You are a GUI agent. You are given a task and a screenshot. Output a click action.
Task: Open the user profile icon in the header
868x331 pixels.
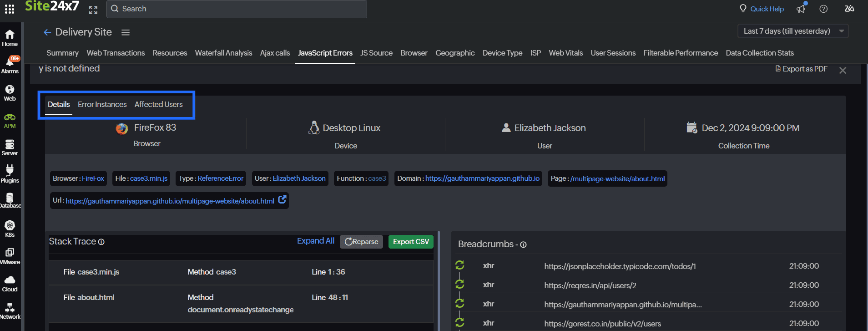(849, 9)
